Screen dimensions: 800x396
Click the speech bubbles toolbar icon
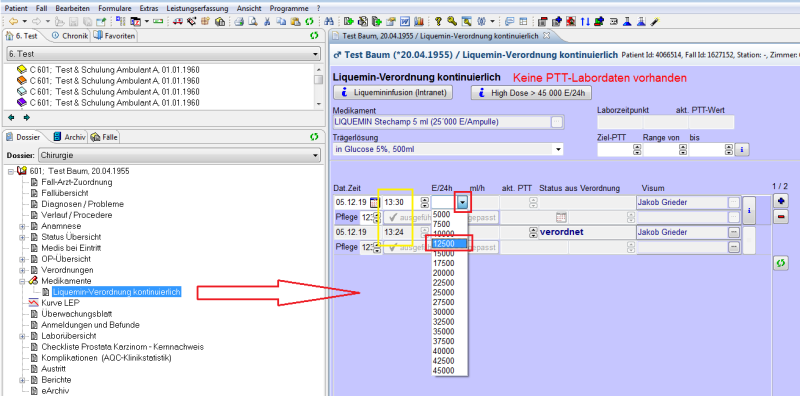point(509,21)
